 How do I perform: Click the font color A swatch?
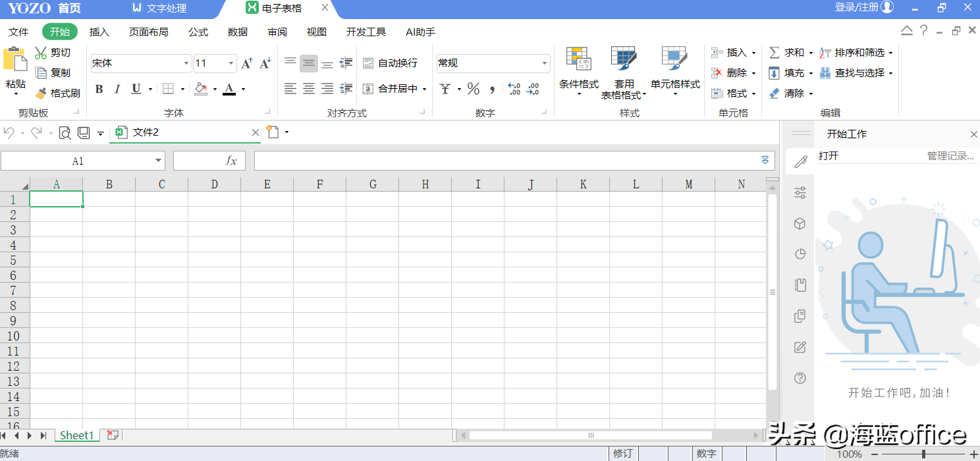[229, 89]
